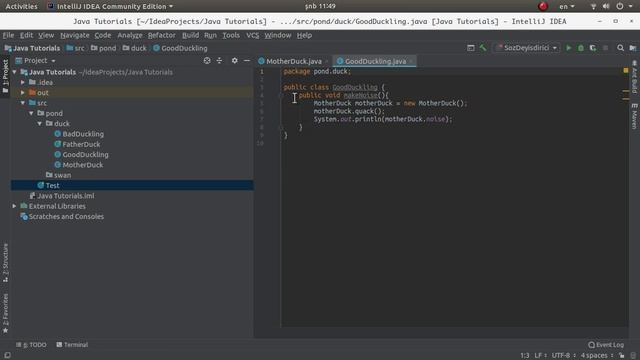The image size is (640, 360).
Task: Click the duck breadcrumb
Action: [134, 48]
